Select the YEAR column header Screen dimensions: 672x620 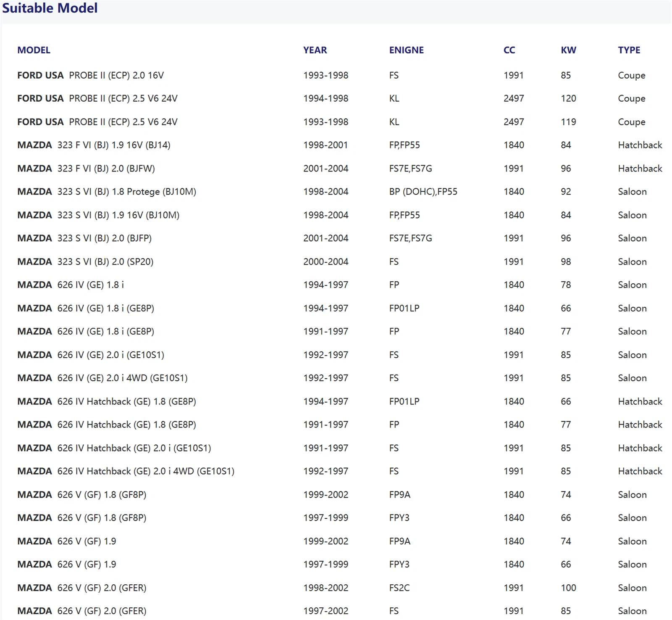(315, 50)
